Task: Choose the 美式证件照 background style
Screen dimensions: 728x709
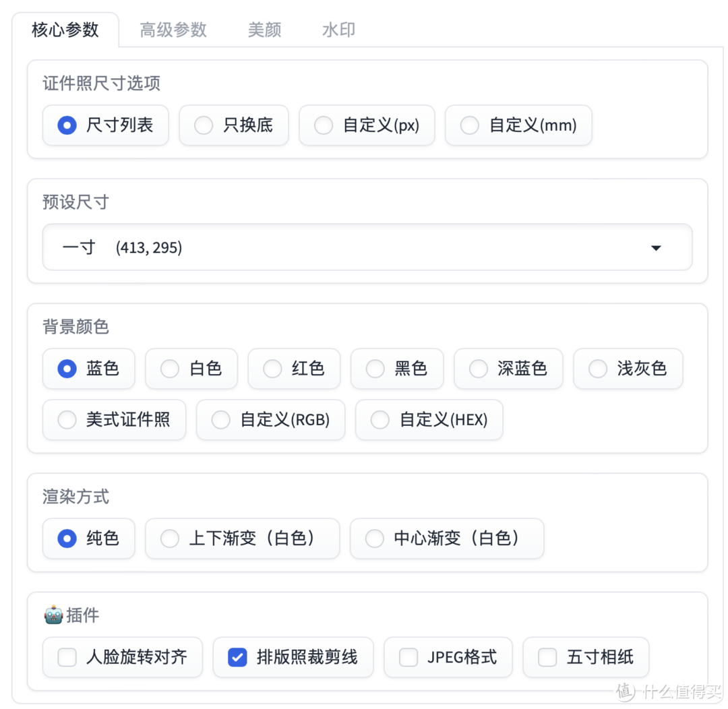Action: point(114,420)
